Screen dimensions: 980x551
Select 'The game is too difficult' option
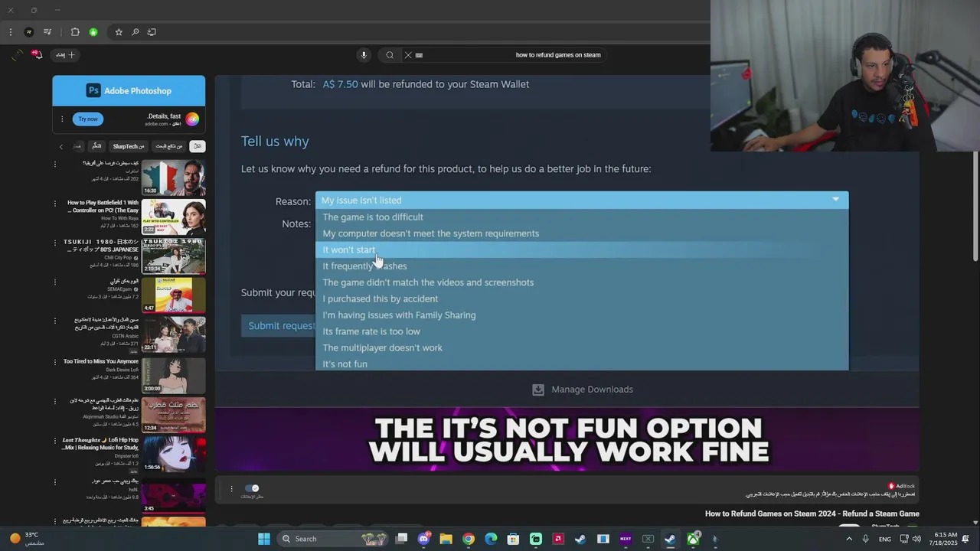click(x=582, y=217)
